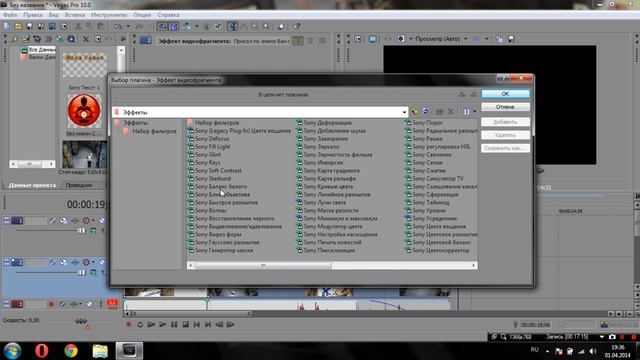Select the red logo media thumbnail
The height and width of the screenshot is (360, 640).
[84, 111]
